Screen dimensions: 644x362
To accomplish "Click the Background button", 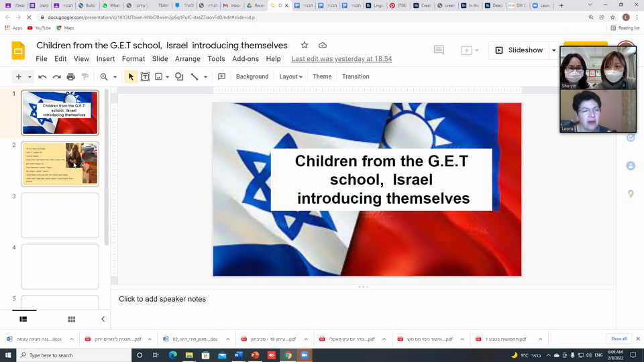I will tap(252, 77).
